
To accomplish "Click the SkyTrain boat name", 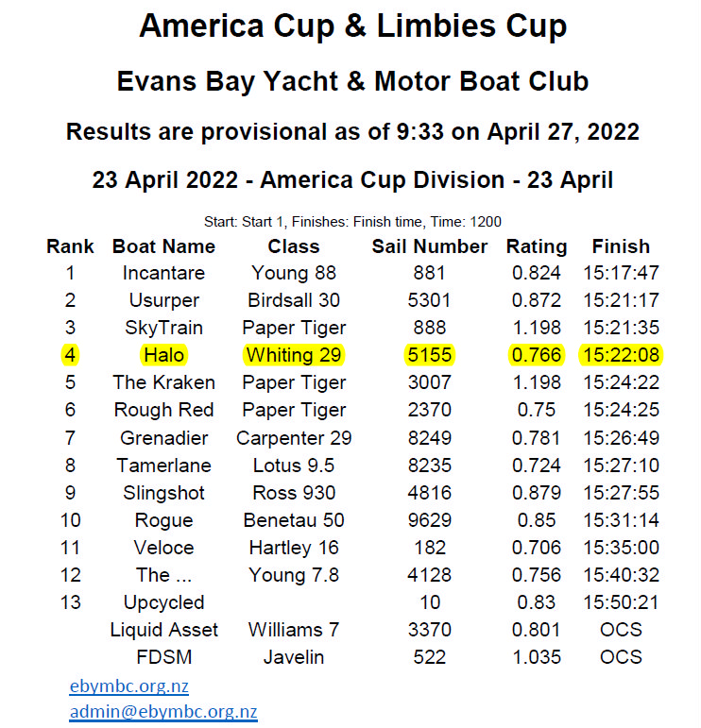I will point(163,329).
